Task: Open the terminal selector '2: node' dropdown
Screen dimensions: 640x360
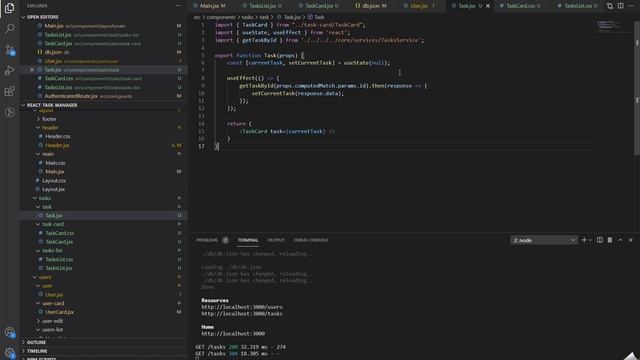Action: coord(544,240)
